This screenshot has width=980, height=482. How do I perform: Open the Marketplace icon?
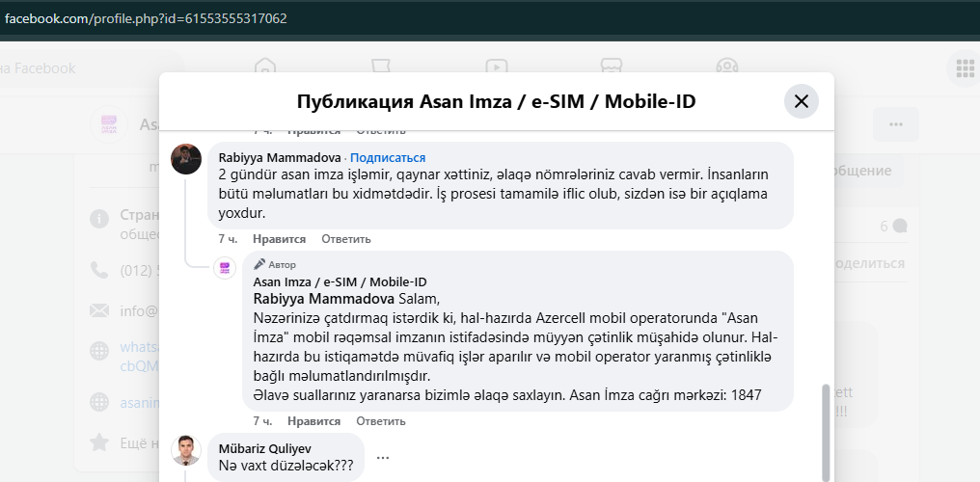(612, 67)
